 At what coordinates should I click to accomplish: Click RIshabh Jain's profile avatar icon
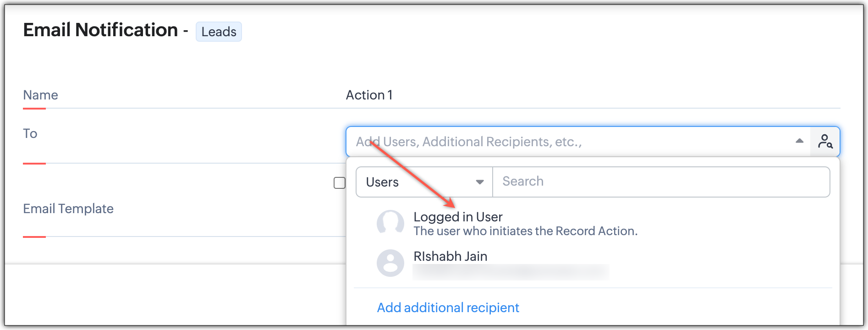[390, 263]
